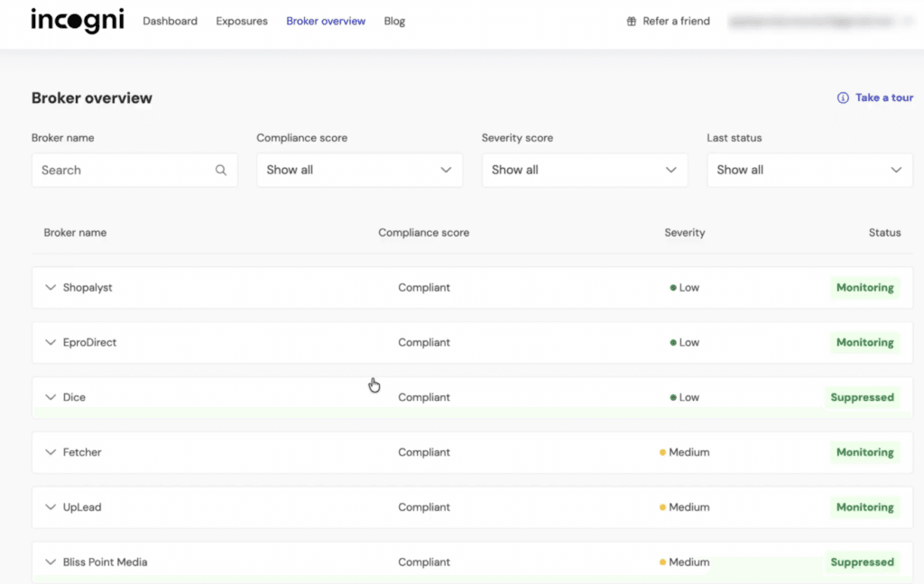The width and height of the screenshot is (924, 584).
Task: Click Medium severity in Bliss Point Media row
Action: coord(685,562)
